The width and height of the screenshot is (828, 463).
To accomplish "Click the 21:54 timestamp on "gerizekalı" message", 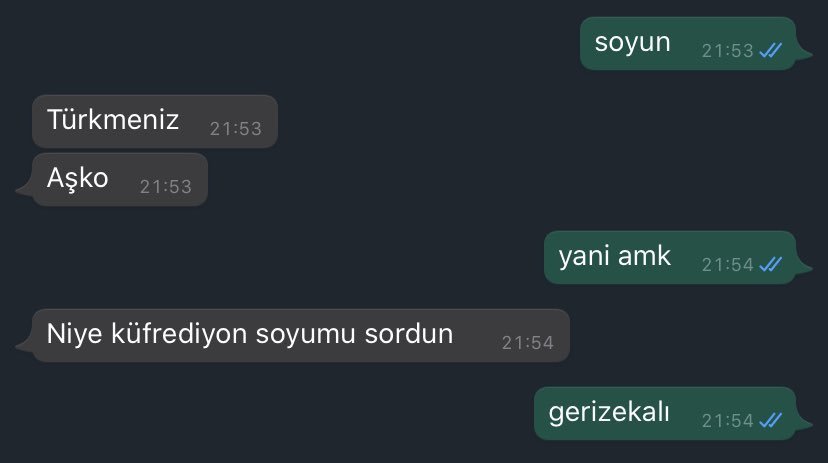I will pyautogui.click(x=727, y=421).
